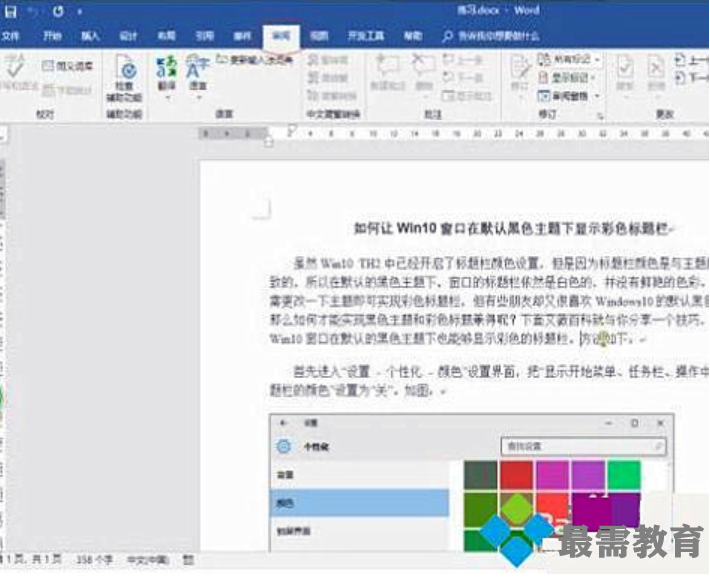Open the quick access toolbar customization arrow
Viewport: 710px width, 581px height.
coord(79,12)
